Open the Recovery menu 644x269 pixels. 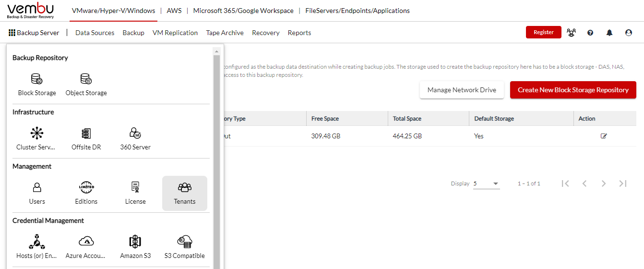coord(266,33)
